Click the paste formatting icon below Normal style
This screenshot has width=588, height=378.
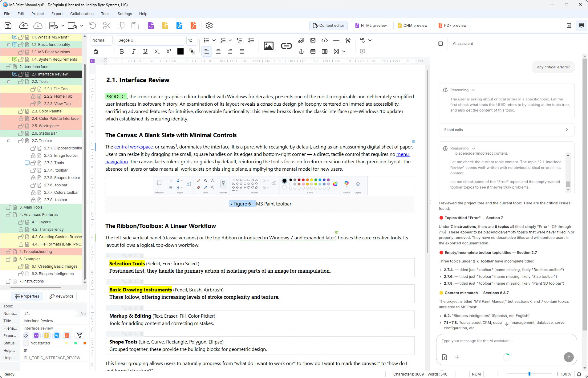tap(96, 51)
